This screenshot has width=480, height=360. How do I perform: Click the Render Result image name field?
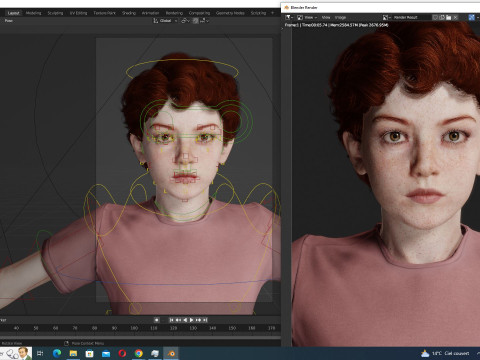(411, 17)
